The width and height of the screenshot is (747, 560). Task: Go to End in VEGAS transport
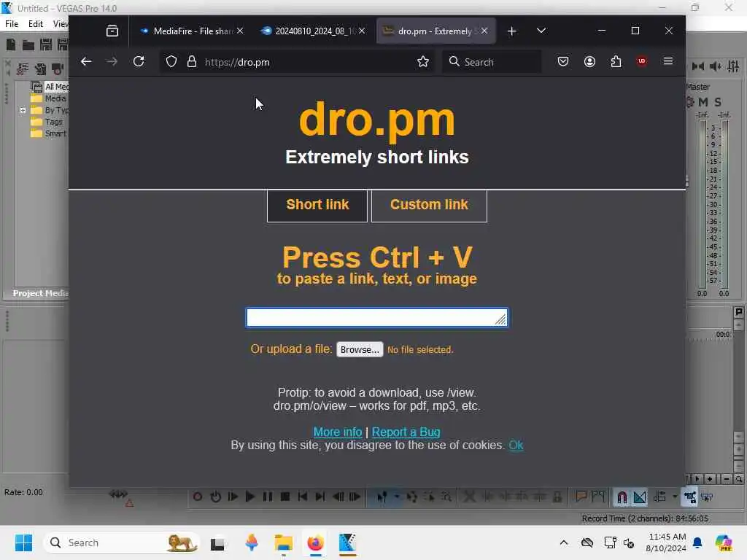[x=320, y=497]
